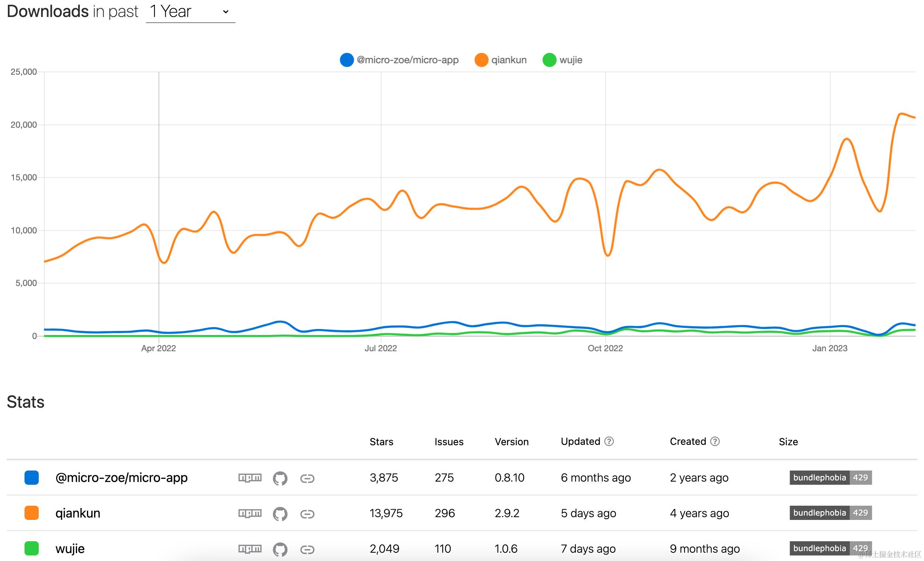Image resolution: width=924 pixels, height=561 pixels.
Task: Open bundlephobia badge for @micro-zoe/micro-app
Action: (x=830, y=477)
